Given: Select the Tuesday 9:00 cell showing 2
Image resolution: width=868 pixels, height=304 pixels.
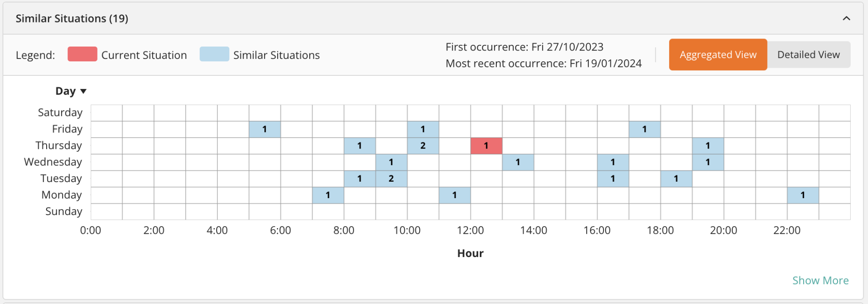Looking at the screenshot, I should (x=391, y=179).
